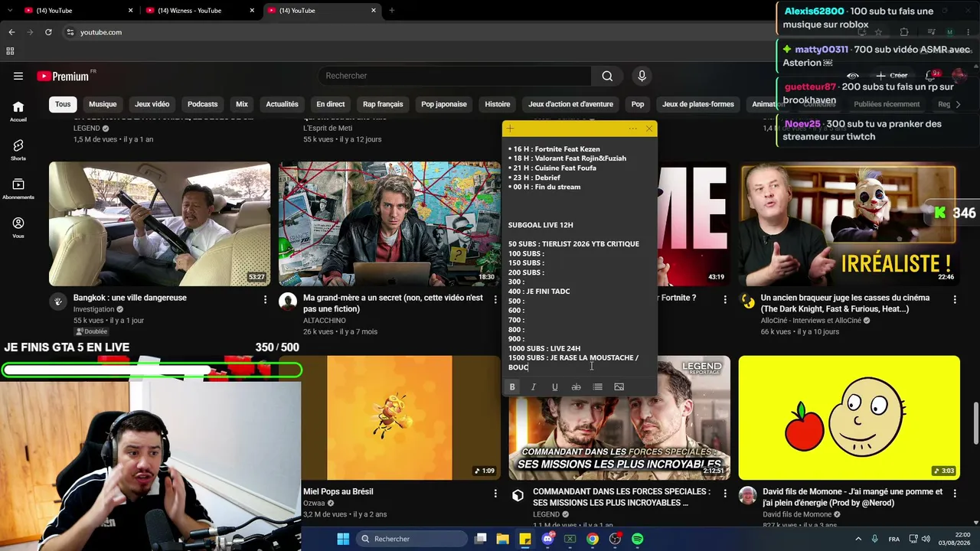
Task: Open the yellow apple cartoon thumbnail
Action: point(849,418)
